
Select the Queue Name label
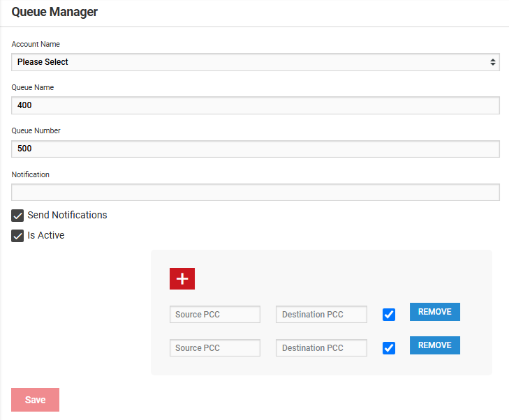pos(32,88)
